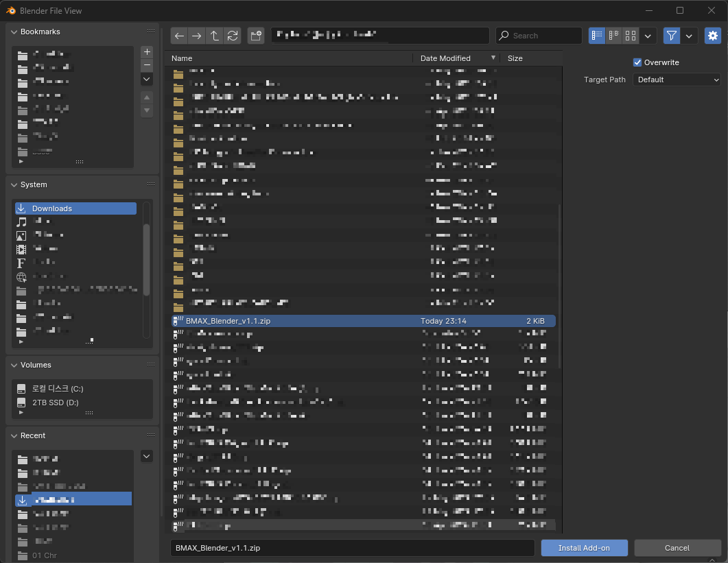Click the file list vertical scrollbar
Viewport: 728px width, 563px height.
pyautogui.click(x=559, y=287)
